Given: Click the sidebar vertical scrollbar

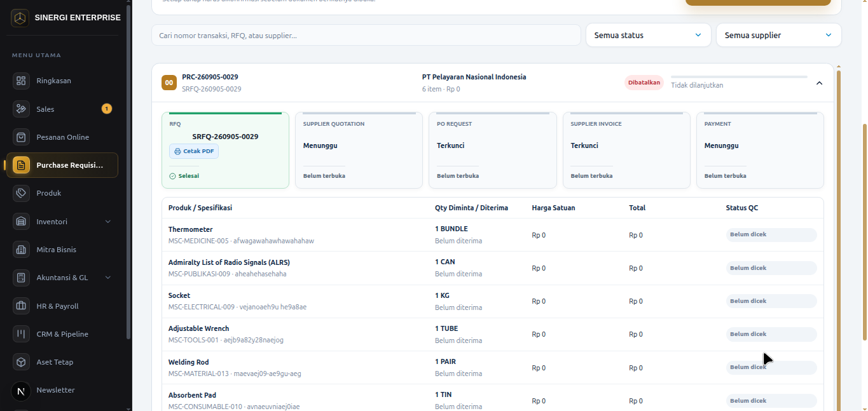Looking at the screenshot, I should tap(128, 172).
